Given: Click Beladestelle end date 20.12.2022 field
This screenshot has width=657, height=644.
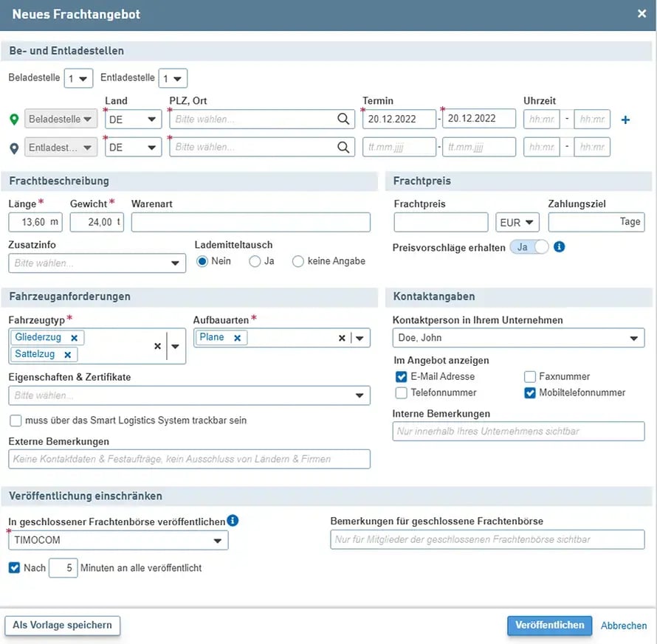Looking at the screenshot, I should [479, 119].
